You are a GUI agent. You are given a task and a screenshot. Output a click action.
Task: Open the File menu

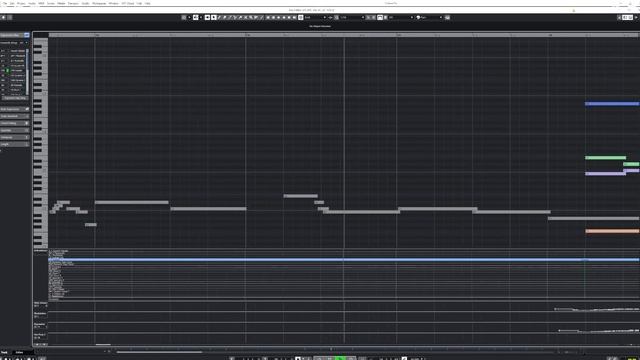(5, 3)
